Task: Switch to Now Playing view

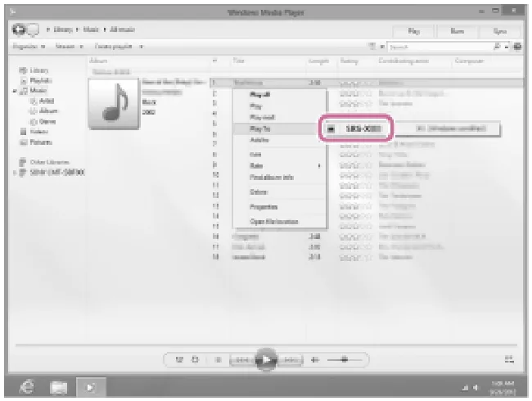Action: (x=509, y=359)
